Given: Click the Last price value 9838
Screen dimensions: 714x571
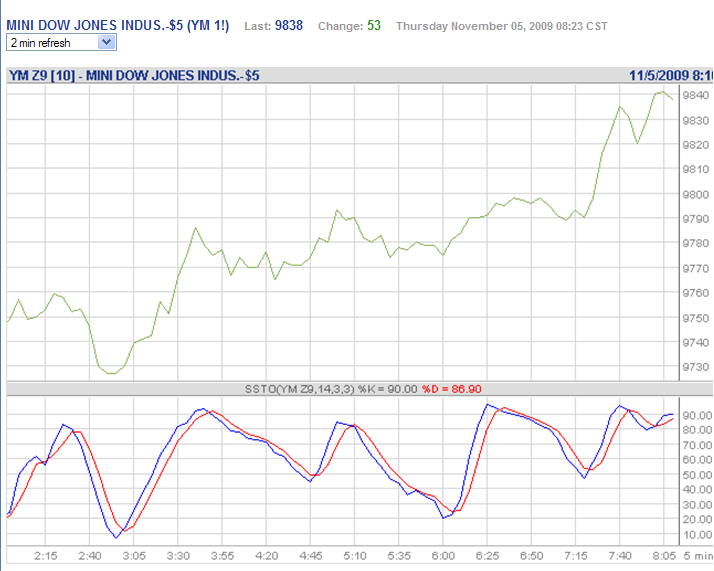Looking at the screenshot, I should pos(289,25).
